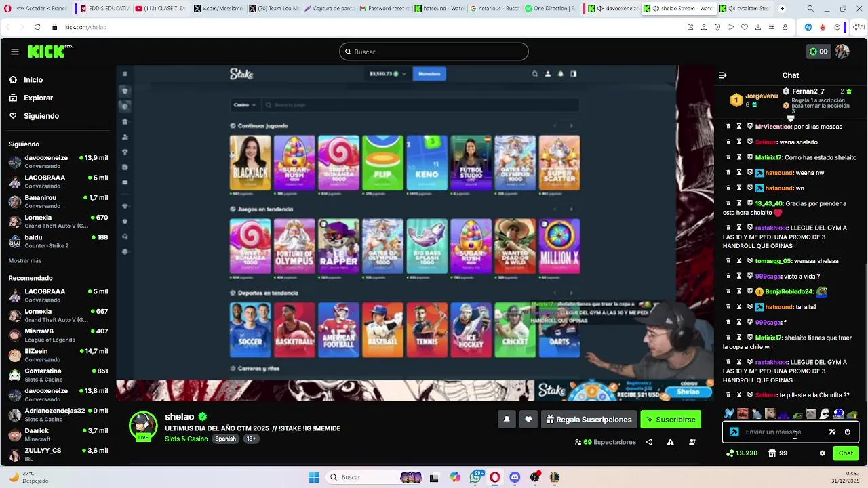Open the channel shop icon showing 99
Viewport: 868px width, 488px height.
click(777, 453)
